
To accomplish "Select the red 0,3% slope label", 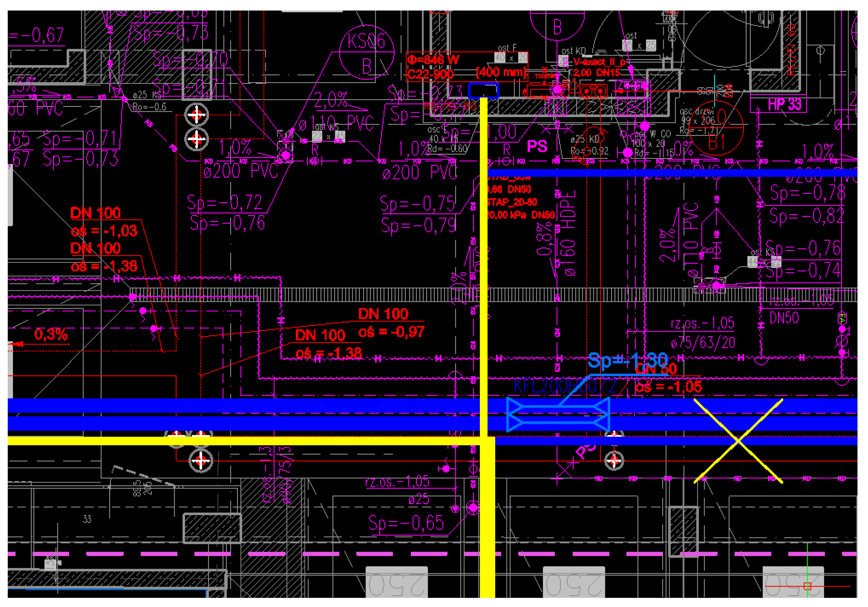I will tap(51, 334).
